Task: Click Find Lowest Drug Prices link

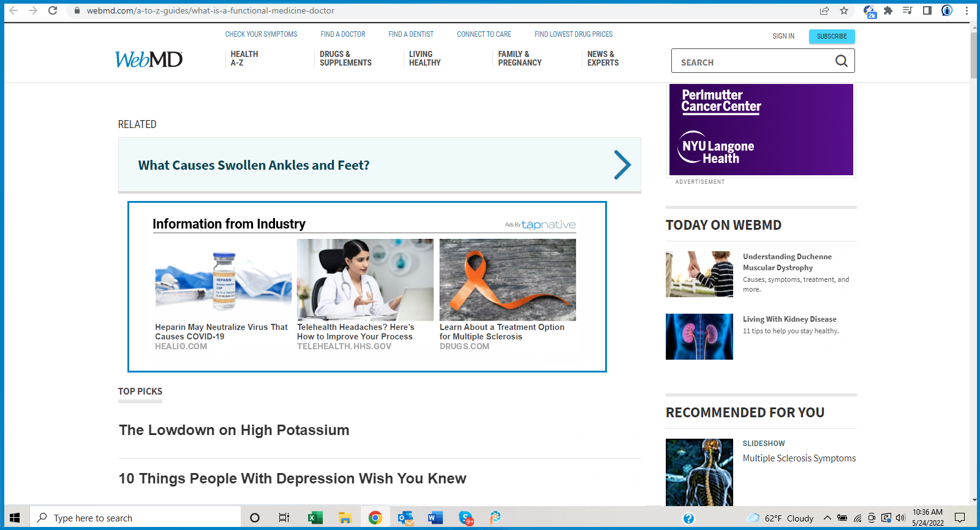Action: point(573,34)
